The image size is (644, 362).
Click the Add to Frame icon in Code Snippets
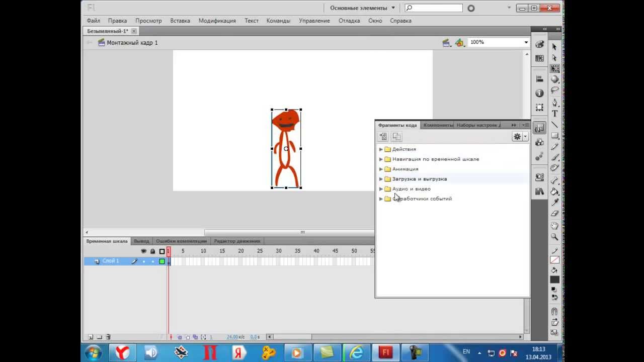(x=383, y=137)
